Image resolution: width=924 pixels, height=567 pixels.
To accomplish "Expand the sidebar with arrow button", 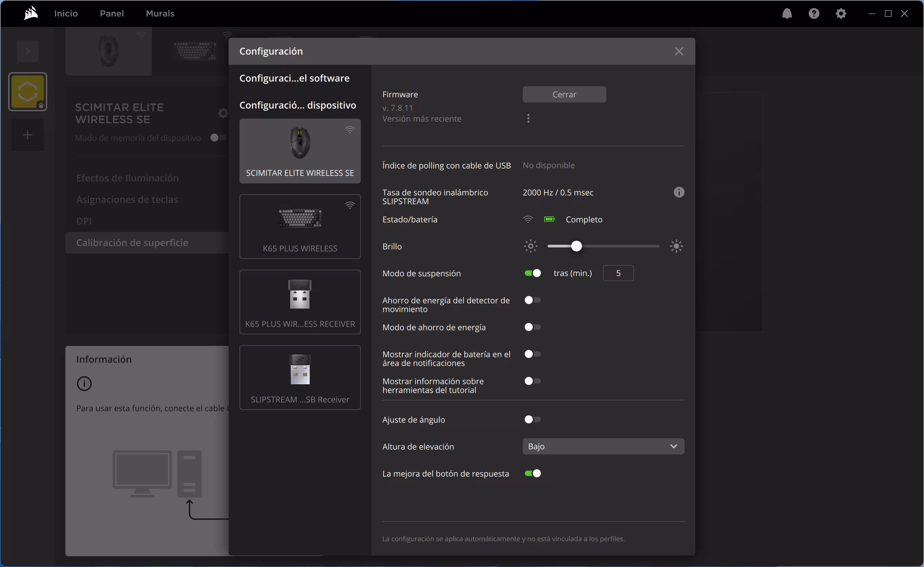I will click(27, 51).
